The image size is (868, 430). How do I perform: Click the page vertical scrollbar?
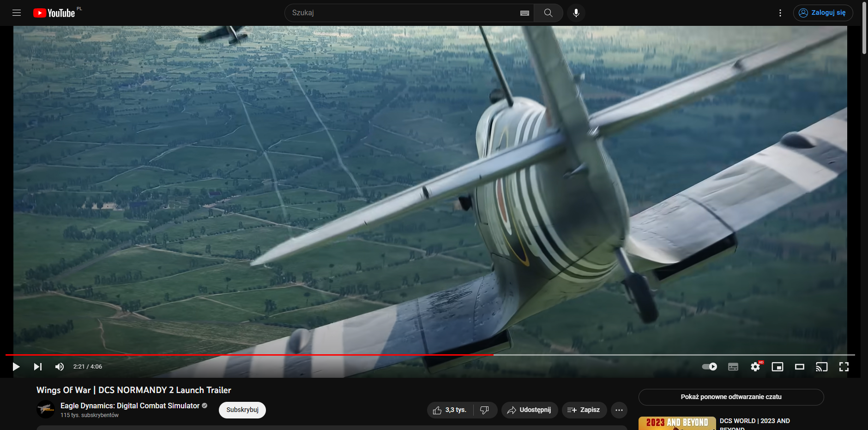[x=864, y=28]
